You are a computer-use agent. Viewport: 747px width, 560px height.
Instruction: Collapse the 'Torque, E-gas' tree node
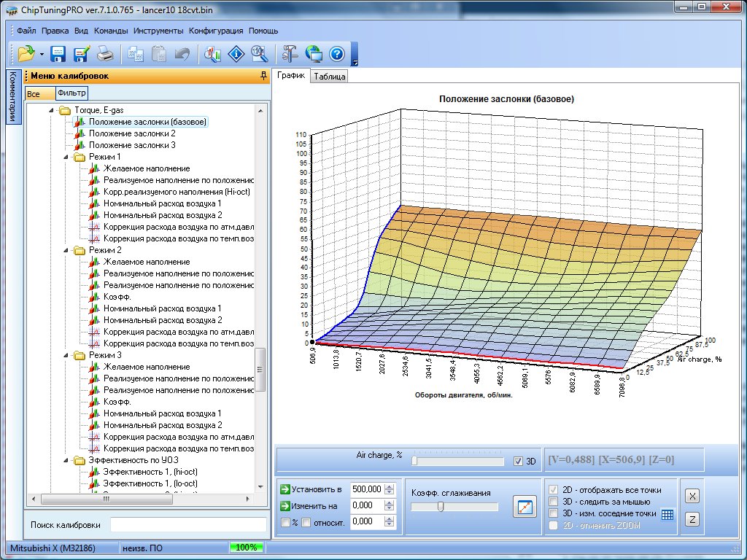pyautogui.click(x=52, y=110)
